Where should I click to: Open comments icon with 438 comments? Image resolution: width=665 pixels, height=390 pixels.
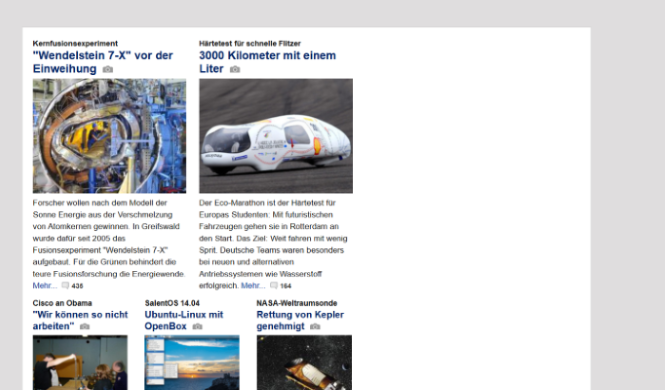pos(65,285)
